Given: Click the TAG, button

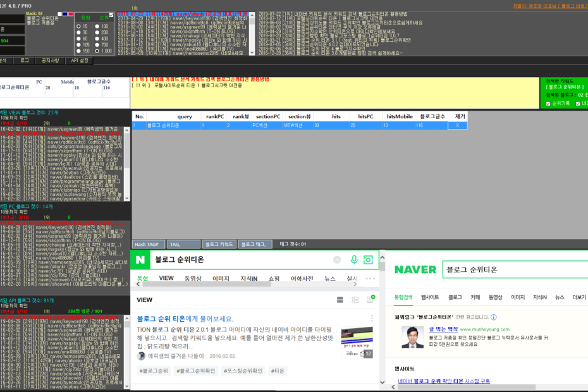Looking at the screenshot, I should tap(183, 244).
